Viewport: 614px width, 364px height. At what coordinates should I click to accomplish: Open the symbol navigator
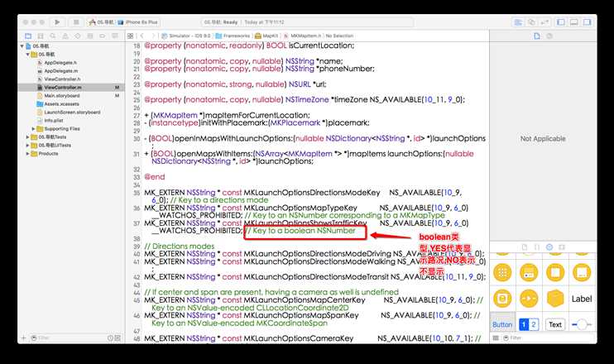41,36
